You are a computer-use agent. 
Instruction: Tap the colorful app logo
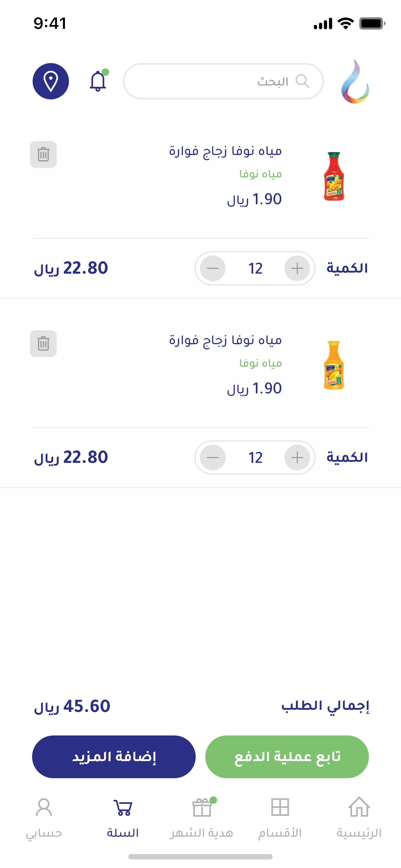(355, 82)
